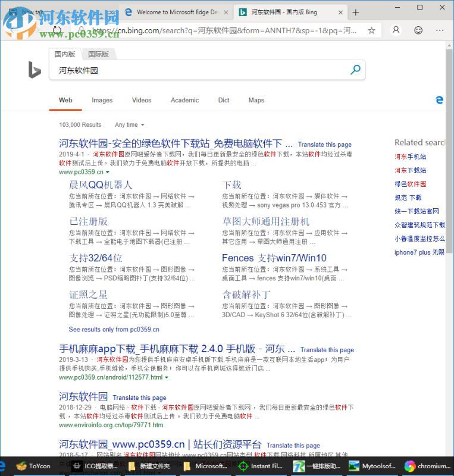This screenshot has width=454, height=476.
Task: Expand the android/112577.html URL dropdown arrow
Action: (x=167, y=377)
